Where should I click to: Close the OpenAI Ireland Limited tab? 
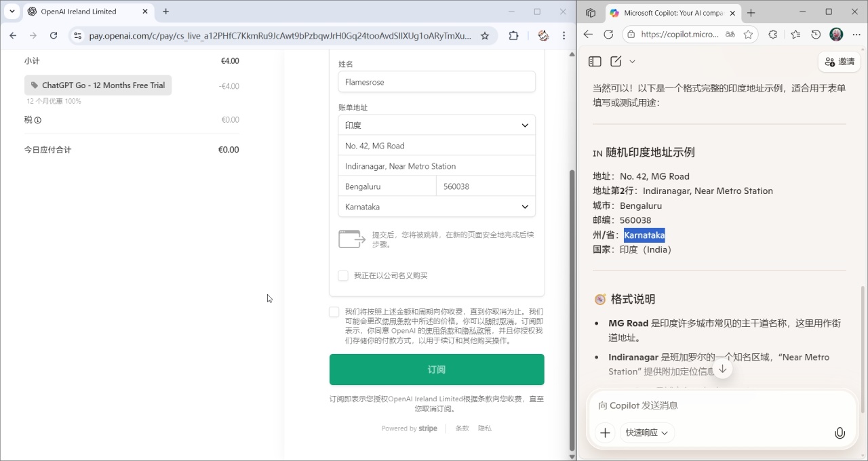(145, 12)
